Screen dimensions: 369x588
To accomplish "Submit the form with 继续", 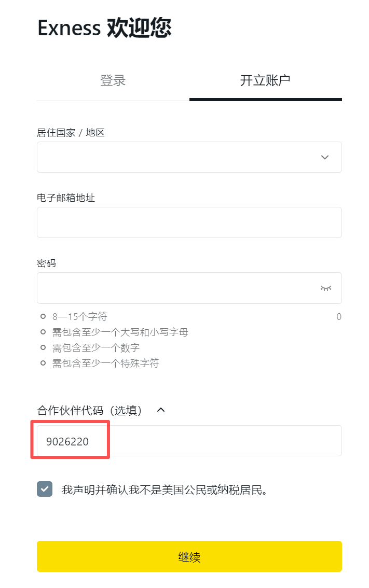I will click(189, 556).
